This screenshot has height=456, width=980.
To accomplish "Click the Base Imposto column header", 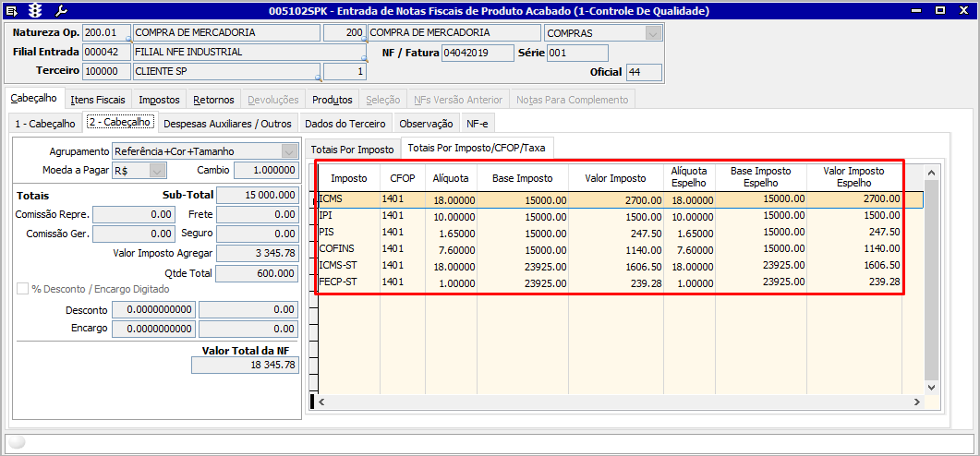I will (x=523, y=178).
